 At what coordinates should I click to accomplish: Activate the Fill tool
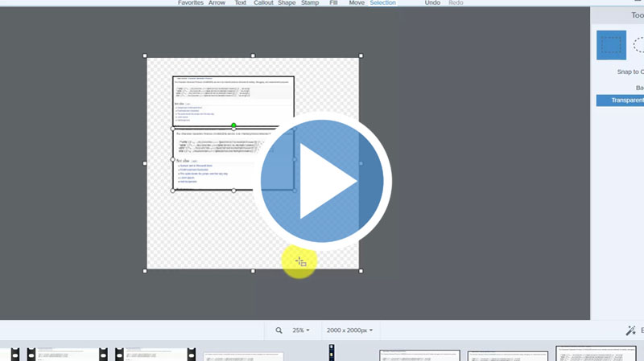pos(334,3)
